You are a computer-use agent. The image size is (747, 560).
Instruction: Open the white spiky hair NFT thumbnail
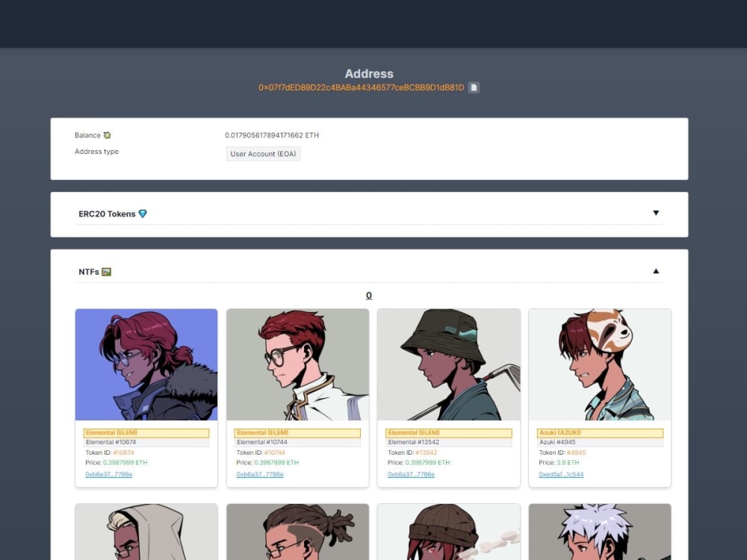[600, 532]
